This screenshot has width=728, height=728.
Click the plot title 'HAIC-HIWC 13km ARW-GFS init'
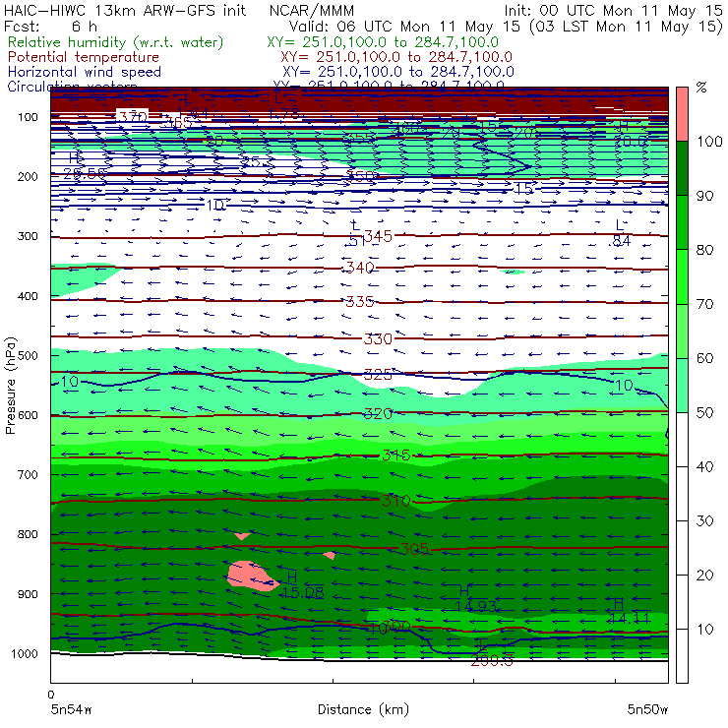point(124,10)
